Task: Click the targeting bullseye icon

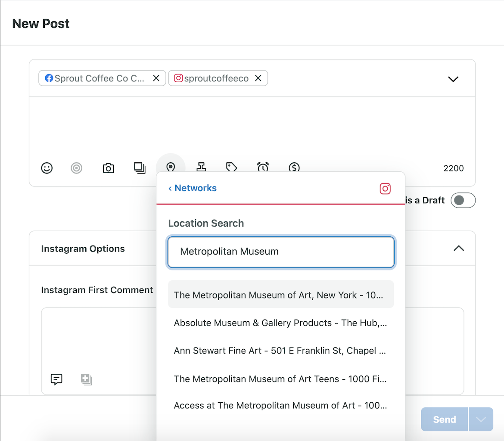Action: pyautogui.click(x=77, y=168)
